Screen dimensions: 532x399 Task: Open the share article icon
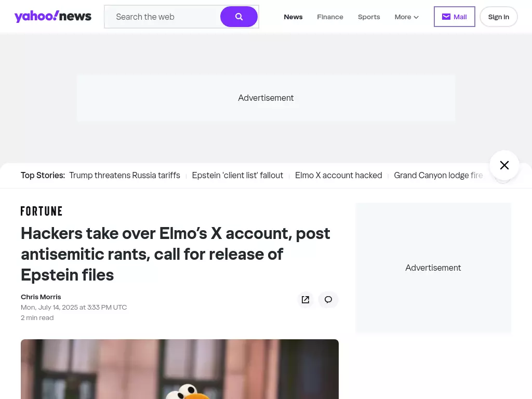305,300
